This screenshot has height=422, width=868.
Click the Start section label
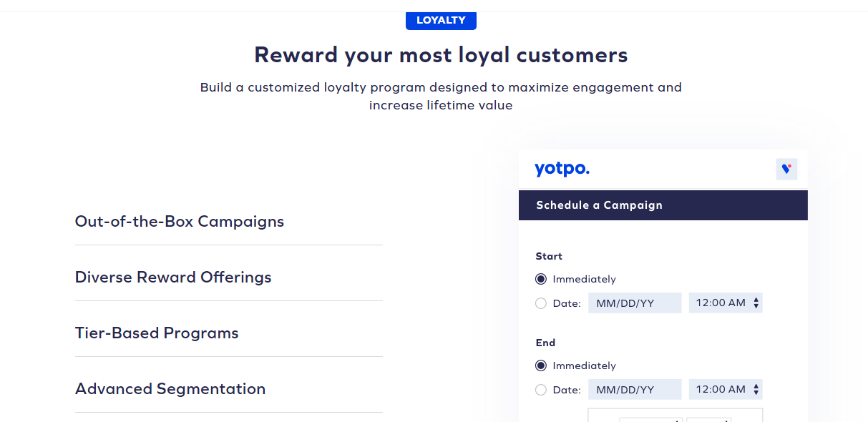(549, 256)
